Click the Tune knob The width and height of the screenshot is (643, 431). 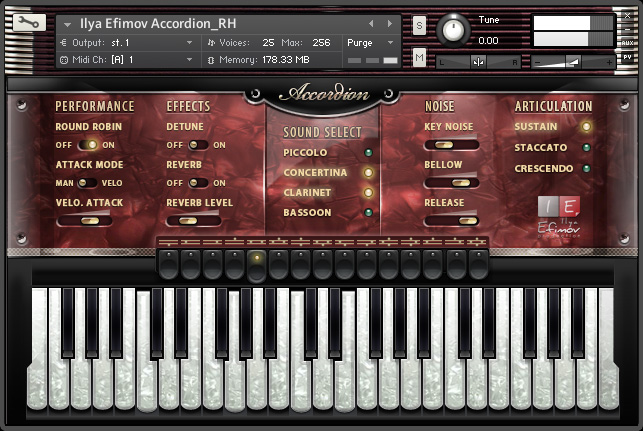[454, 30]
